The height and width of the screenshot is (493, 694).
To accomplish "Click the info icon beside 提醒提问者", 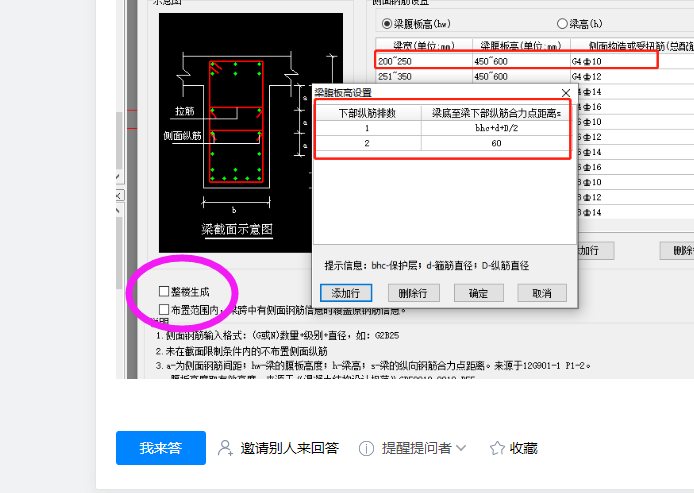I will [x=366, y=448].
